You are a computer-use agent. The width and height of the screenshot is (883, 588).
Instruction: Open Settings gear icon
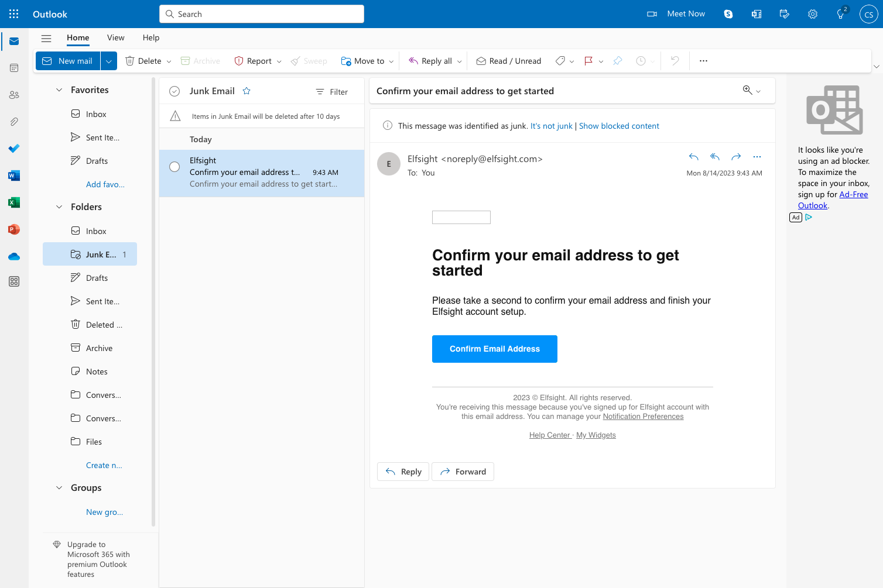(813, 14)
